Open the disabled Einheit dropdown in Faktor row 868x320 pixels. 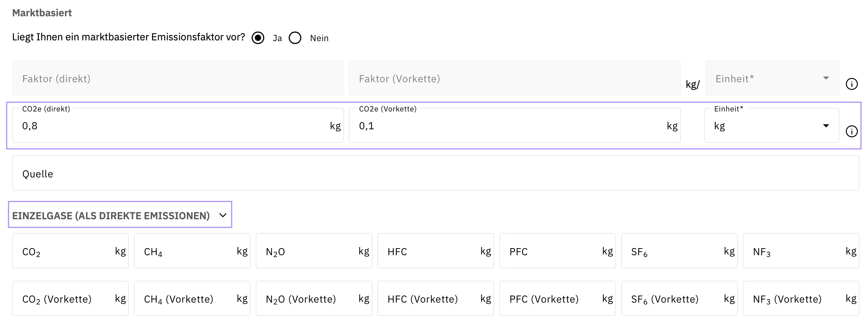click(772, 79)
